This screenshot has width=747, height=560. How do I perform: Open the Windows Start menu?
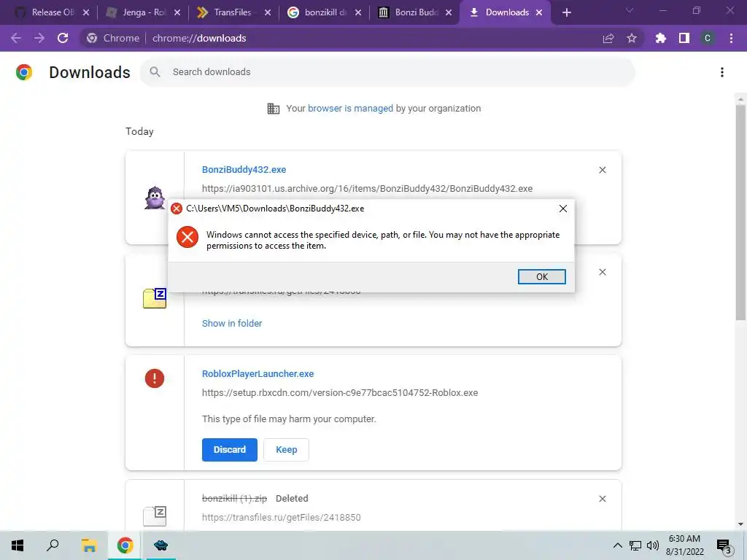18,545
